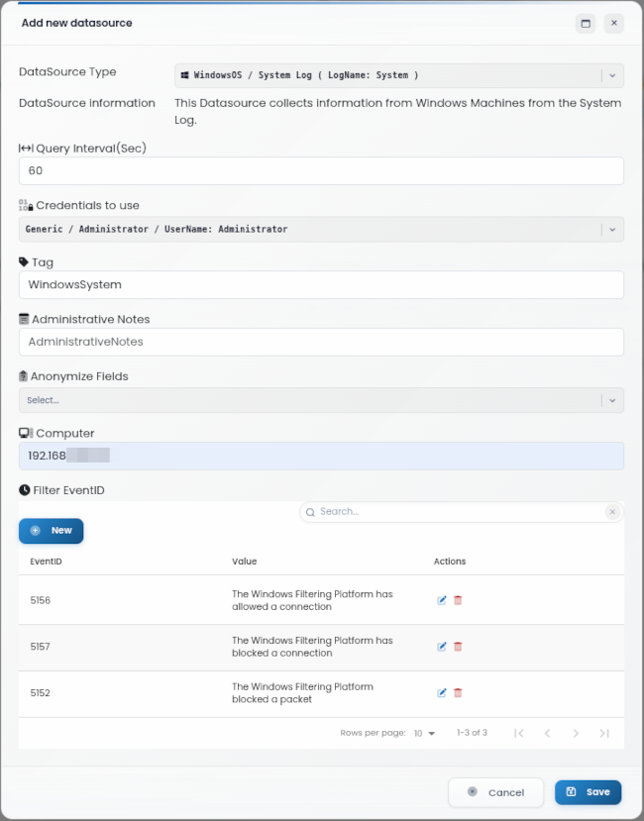
Task: Sort by the Value column header
Action: pos(244,562)
